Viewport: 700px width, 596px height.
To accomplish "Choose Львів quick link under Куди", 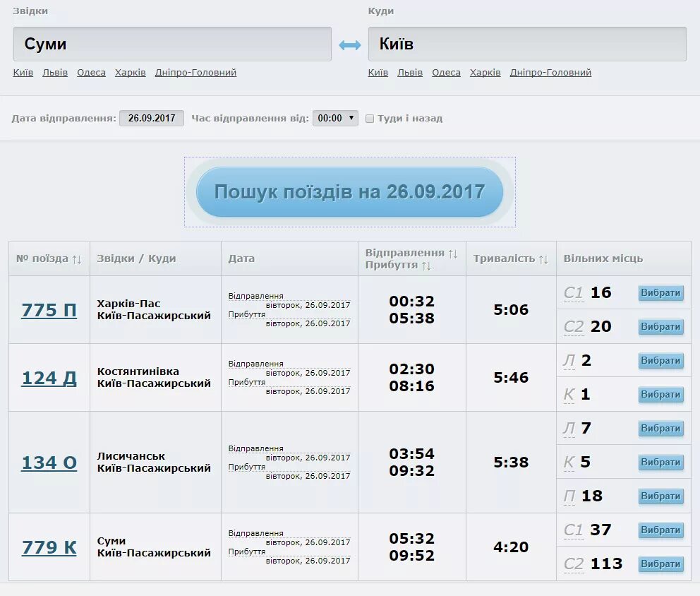I will click(410, 72).
